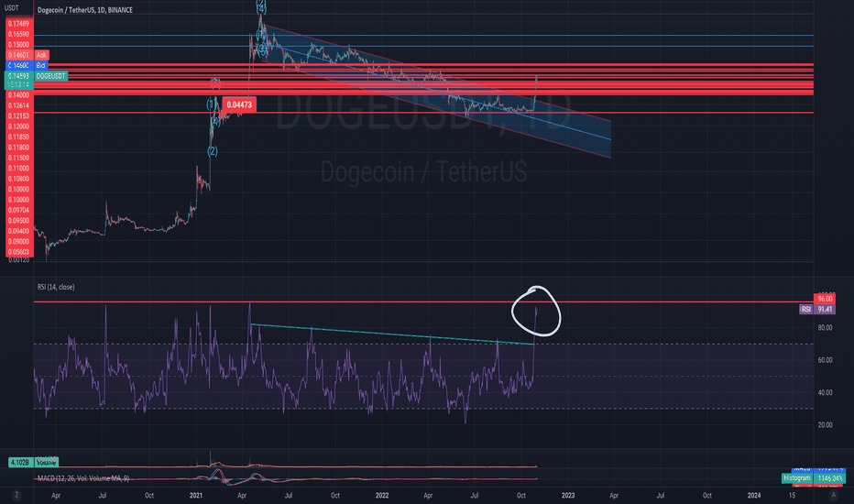This screenshot has width=854, height=504.
Task: Select the 0.16590 price level label
Action: 19,34
